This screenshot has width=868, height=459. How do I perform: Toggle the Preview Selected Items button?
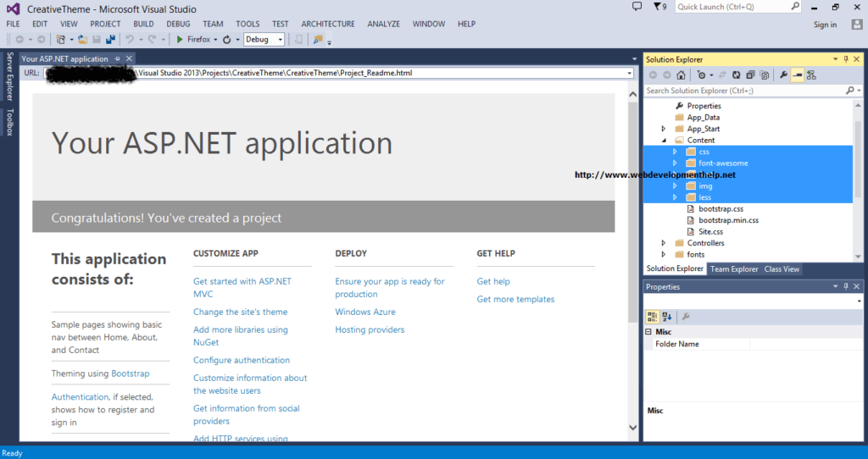(797, 75)
